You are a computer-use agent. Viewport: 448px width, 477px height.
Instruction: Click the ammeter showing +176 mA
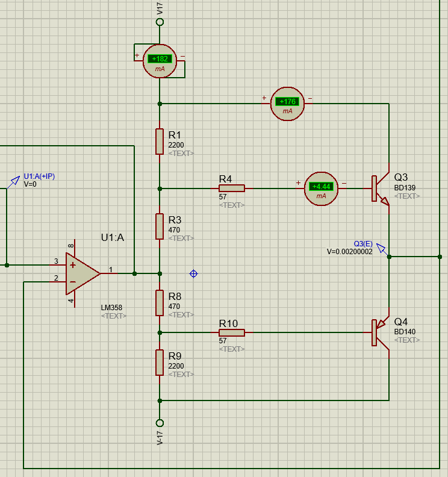point(287,104)
